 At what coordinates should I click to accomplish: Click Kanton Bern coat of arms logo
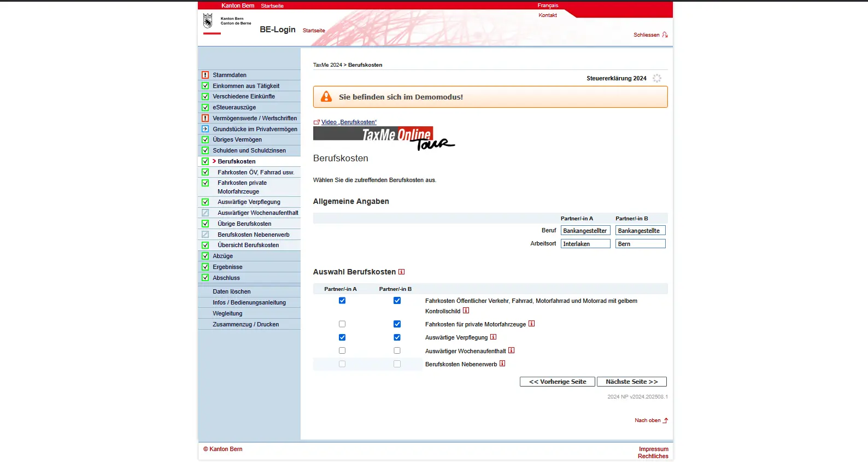208,21
